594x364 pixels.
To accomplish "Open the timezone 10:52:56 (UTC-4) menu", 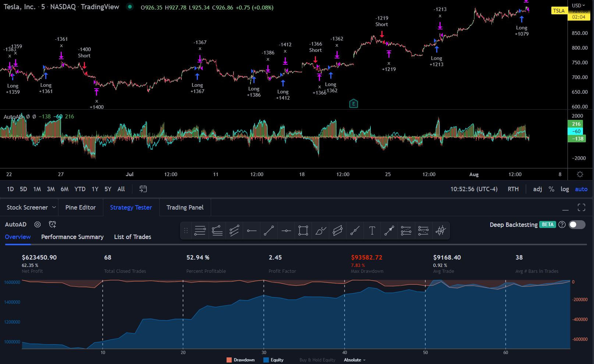I will click(474, 189).
